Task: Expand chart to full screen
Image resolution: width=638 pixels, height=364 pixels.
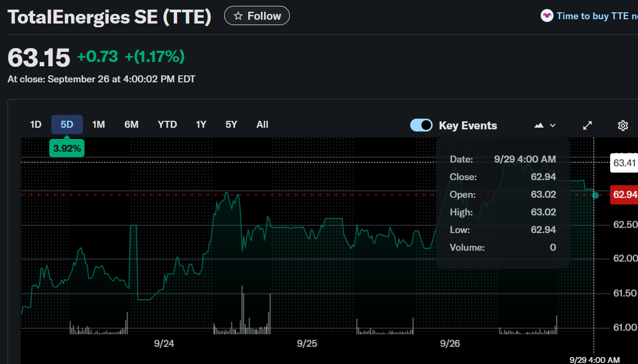Action: (x=587, y=125)
